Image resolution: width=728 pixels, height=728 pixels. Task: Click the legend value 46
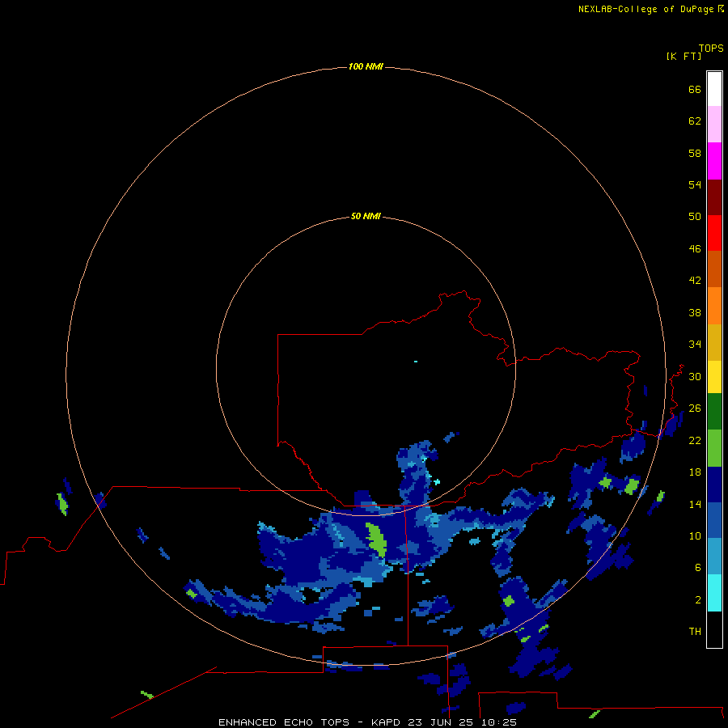coord(695,249)
